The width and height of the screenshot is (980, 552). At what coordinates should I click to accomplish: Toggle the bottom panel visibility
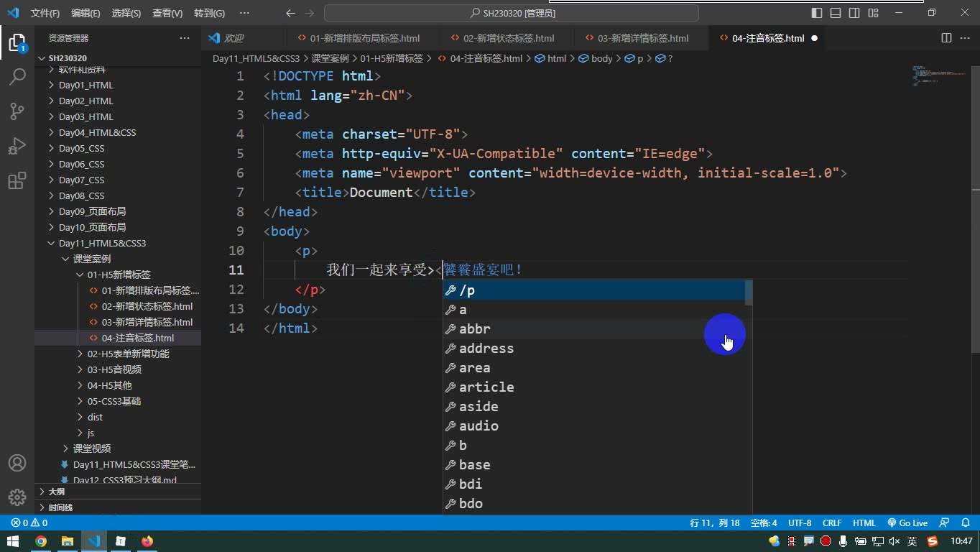[836, 13]
